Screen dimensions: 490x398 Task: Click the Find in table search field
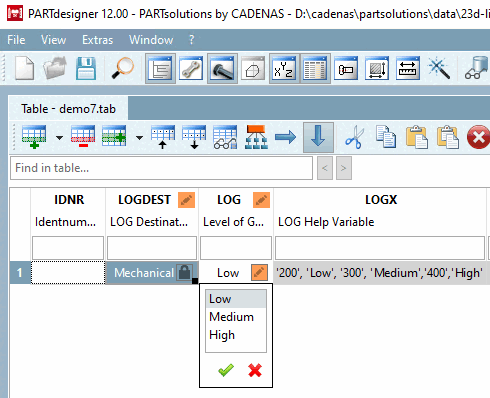point(161,168)
